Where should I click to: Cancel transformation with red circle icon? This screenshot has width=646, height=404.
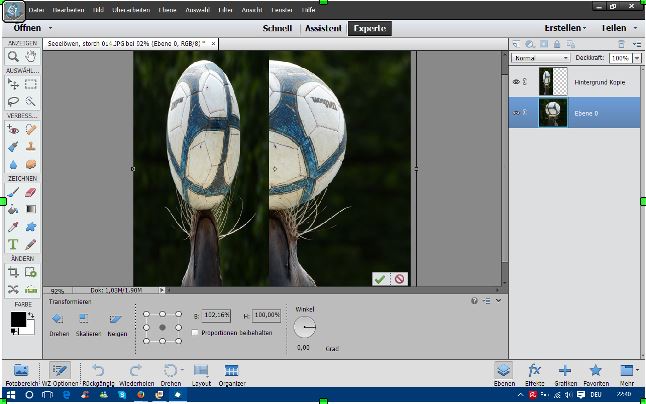[x=399, y=279]
